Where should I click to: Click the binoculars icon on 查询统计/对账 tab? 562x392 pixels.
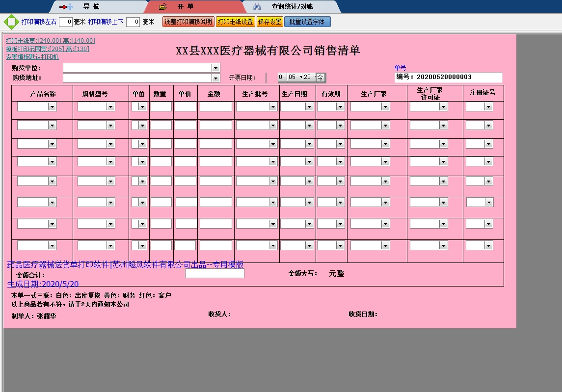[x=257, y=7]
